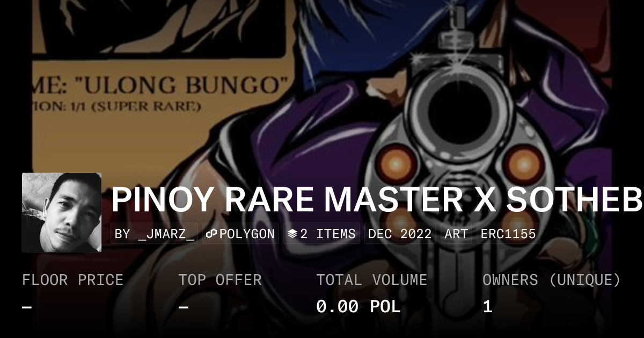Open the BY _JMARZ_ creator link
Viewport: 644px width, 338px height.
[155, 234]
